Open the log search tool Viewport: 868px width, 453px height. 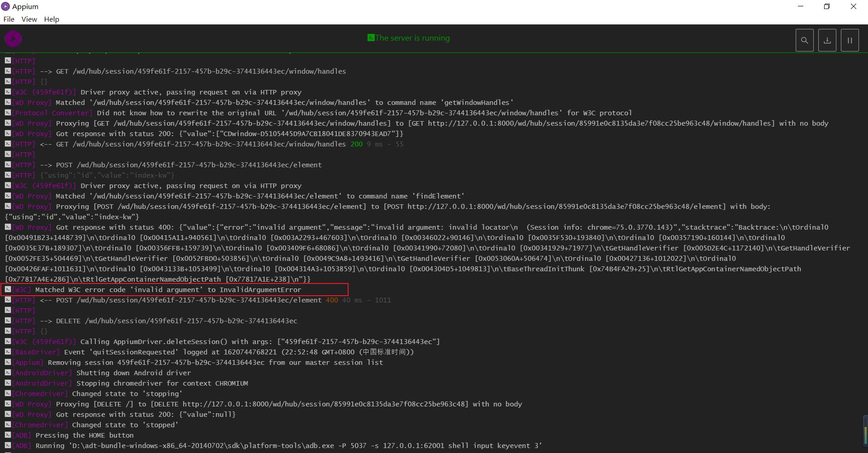804,40
